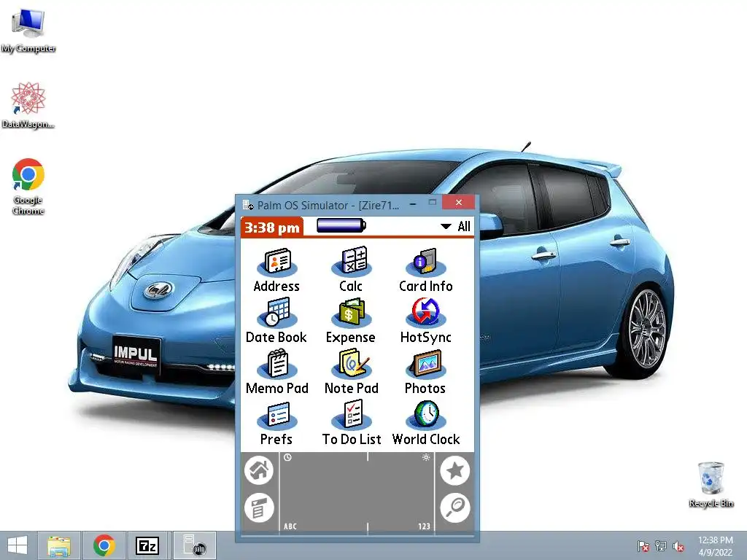Click the 3:38 pm time tab
This screenshot has width=747, height=560.
click(272, 227)
